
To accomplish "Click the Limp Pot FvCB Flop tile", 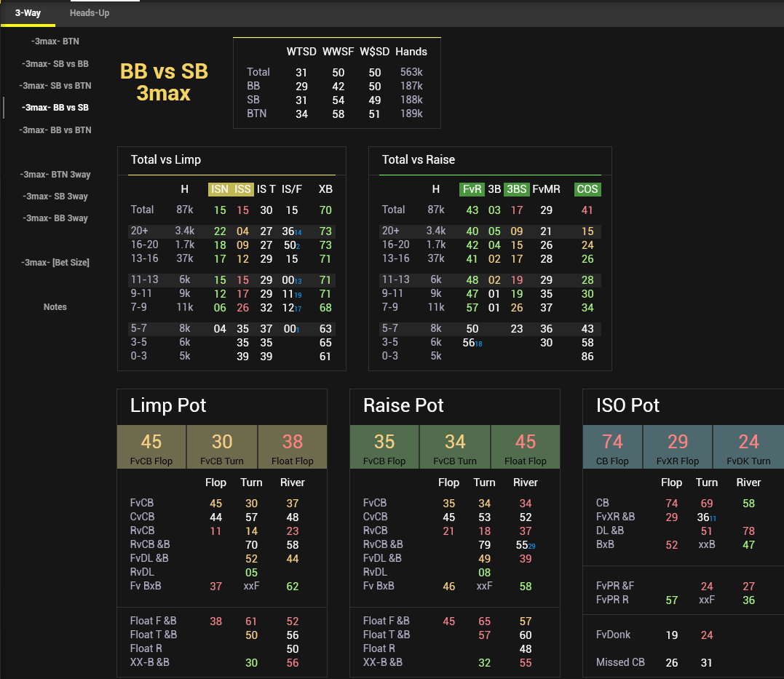I will point(151,447).
